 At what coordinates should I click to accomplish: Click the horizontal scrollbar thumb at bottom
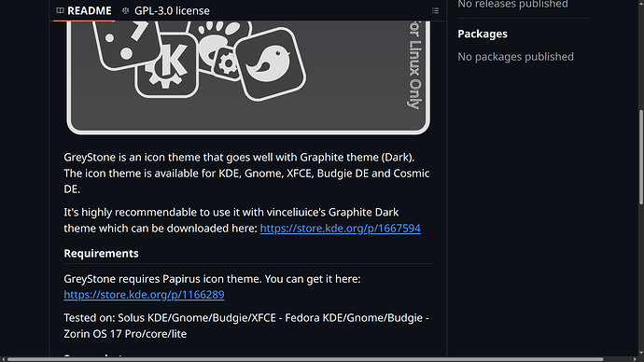click(305, 359)
